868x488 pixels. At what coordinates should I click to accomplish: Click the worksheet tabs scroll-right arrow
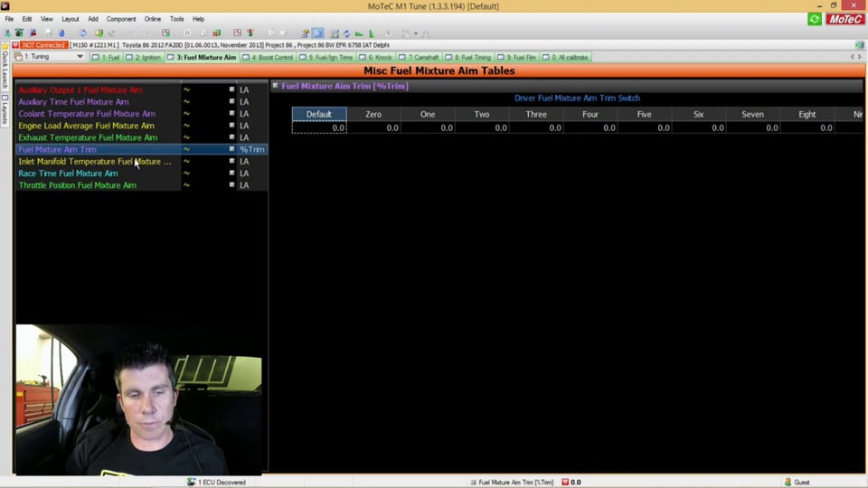(x=860, y=56)
